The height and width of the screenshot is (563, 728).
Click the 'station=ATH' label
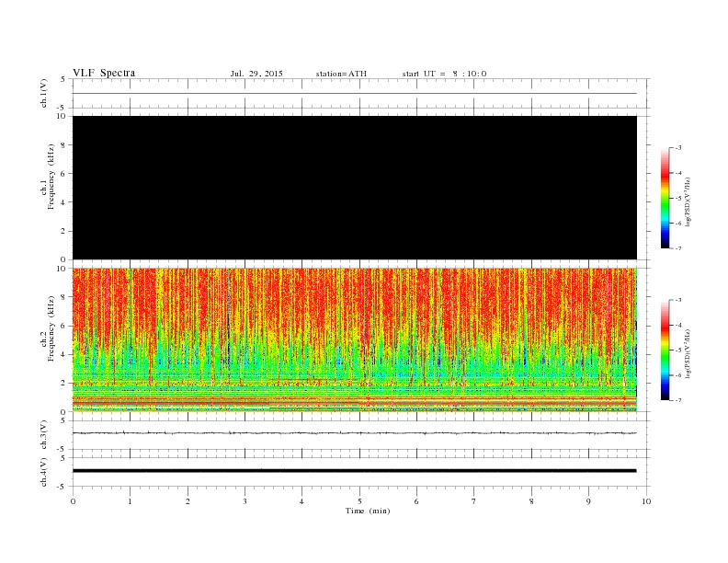[x=341, y=74]
